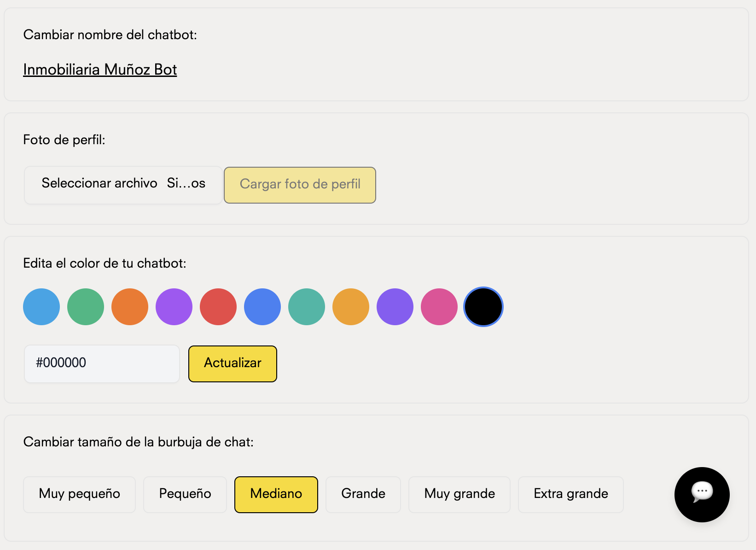Select the sky blue color swatch

41,306
